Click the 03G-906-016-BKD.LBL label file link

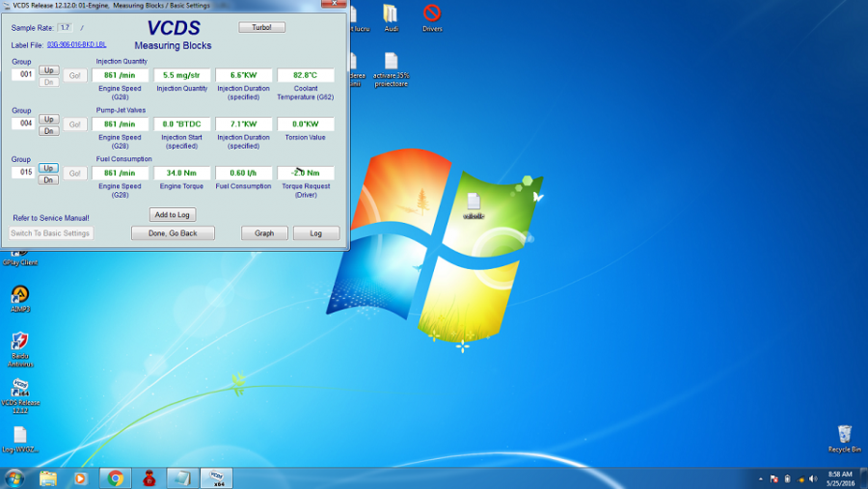click(x=76, y=44)
